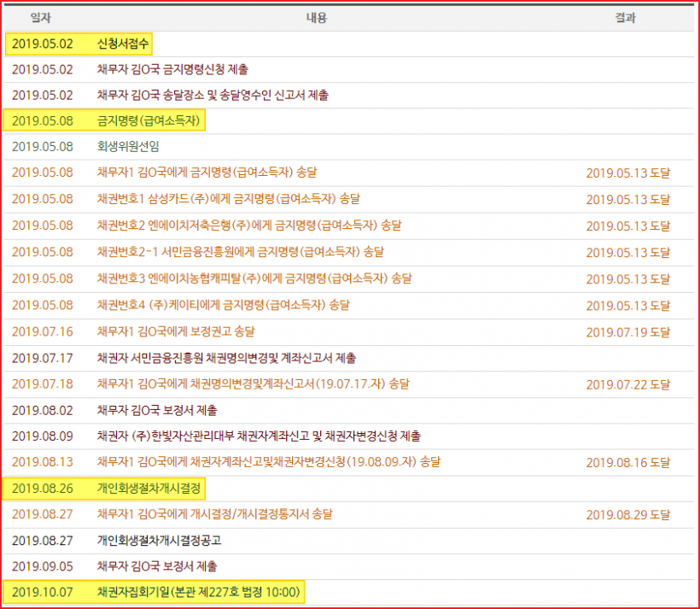Screen dimensions: 700x609
Task: Click date 2019.08.09 cell
Action: (43, 436)
